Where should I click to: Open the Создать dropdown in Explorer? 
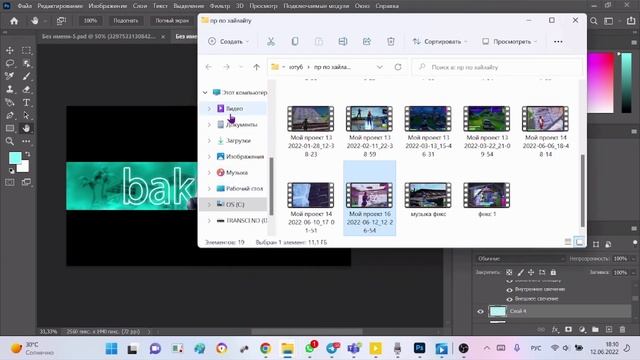tap(228, 42)
